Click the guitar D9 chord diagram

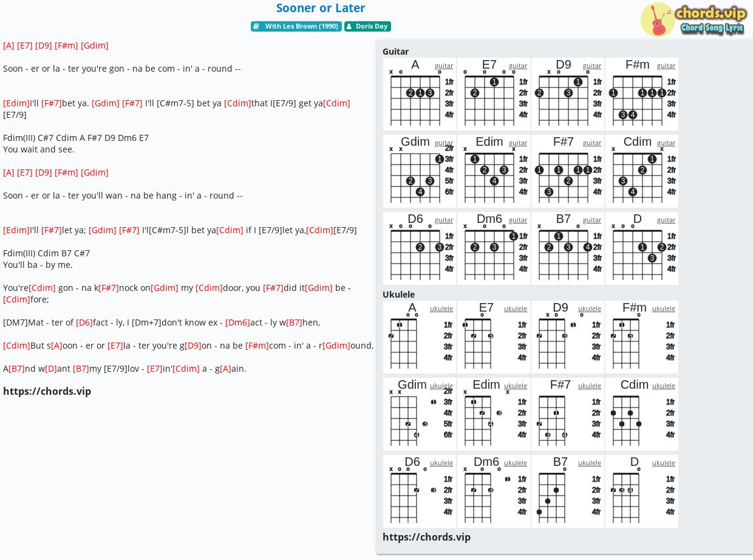568,94
